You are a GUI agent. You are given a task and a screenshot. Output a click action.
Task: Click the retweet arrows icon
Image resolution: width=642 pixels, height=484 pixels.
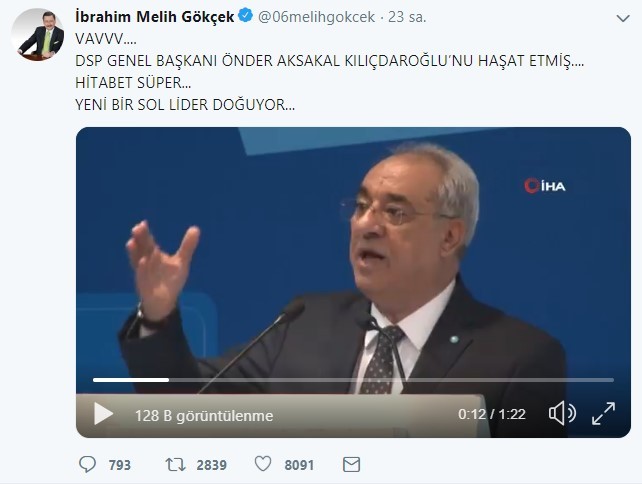(x=175, y=465)
